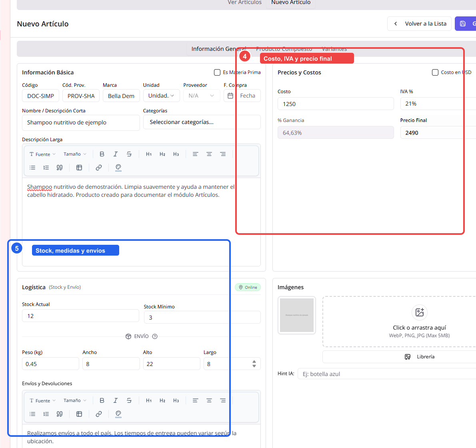Add link in Envíos y Devoluciones editor

point(99,414)
